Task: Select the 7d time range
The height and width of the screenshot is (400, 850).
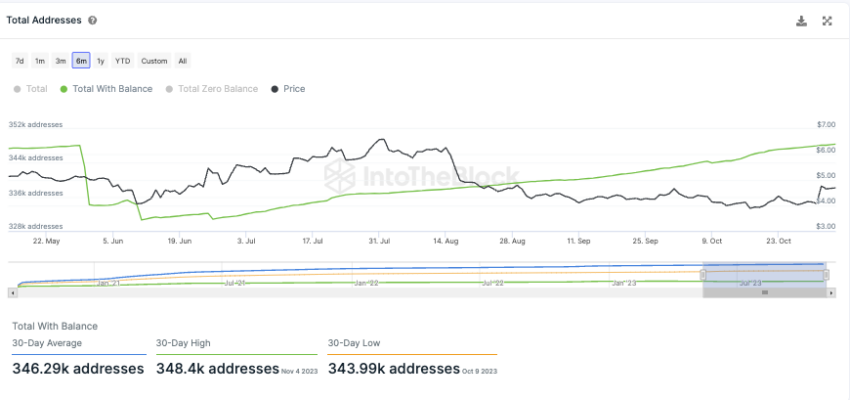Action: click(20, 61)
